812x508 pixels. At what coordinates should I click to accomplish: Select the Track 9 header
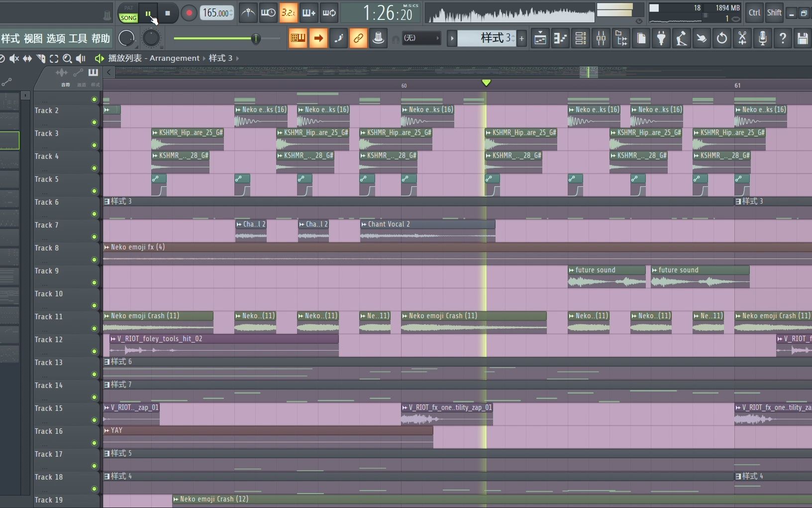pos(67,277)
